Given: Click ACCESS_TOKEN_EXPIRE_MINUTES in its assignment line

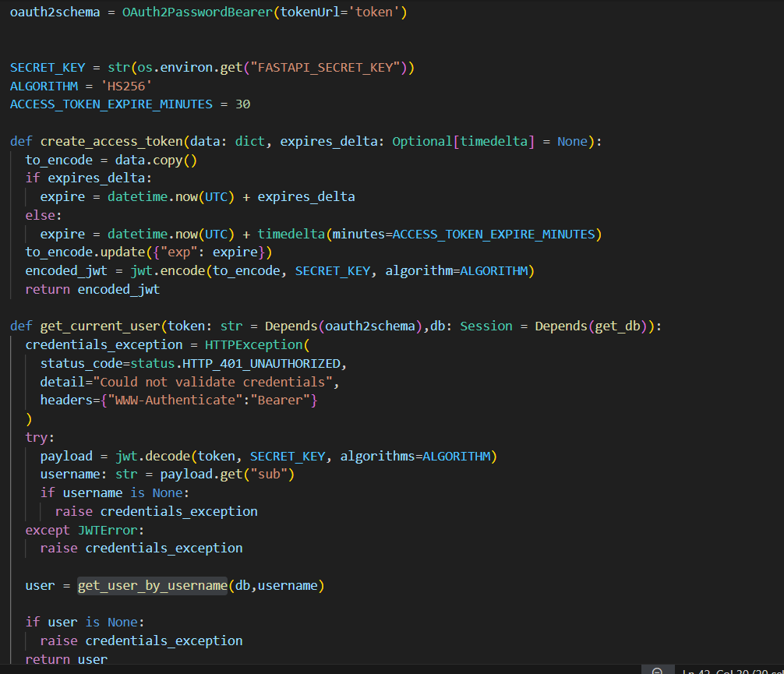Looking at the screenshot, I should click(x=111, y=104).
